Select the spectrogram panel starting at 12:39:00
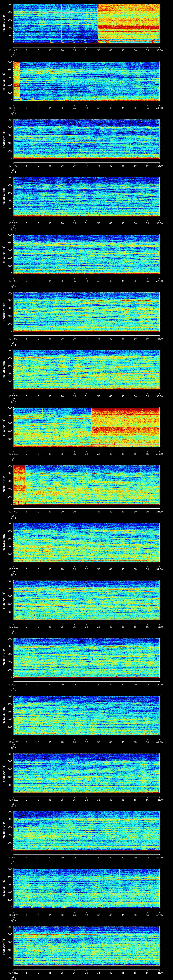173x980 pixels. [87, 600]
